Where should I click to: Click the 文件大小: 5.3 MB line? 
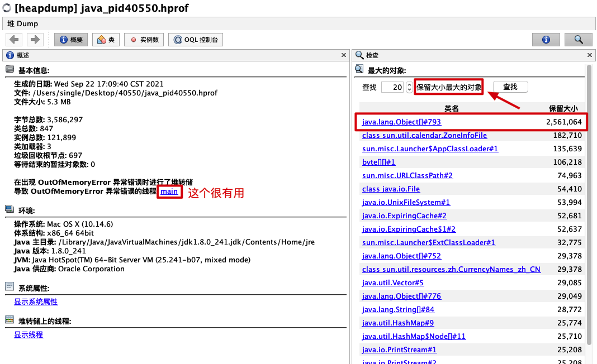(x=42, y=102)
